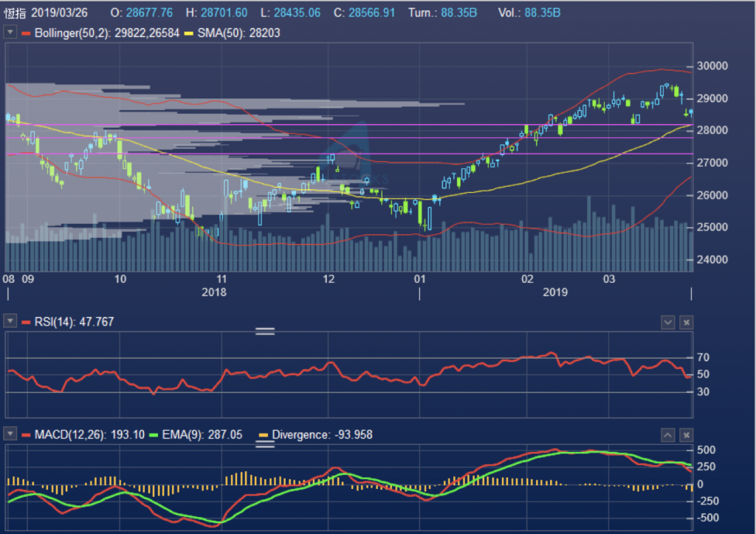Screen dimensions: 756x534
Task: Select the SMA(50): 28203 legend label
Action: coord(238,32)
